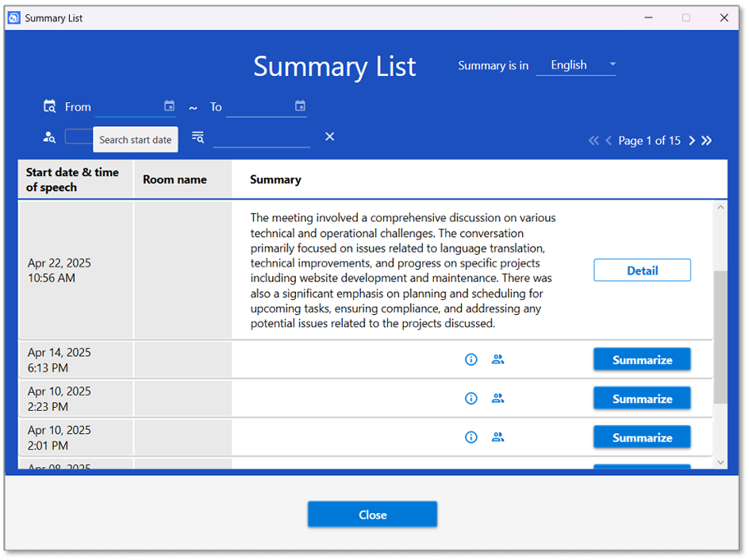Click the info icon for Apr 10, 2025 2:01 PM
This screenshot has width=749, height=560.
pos(471,437)
